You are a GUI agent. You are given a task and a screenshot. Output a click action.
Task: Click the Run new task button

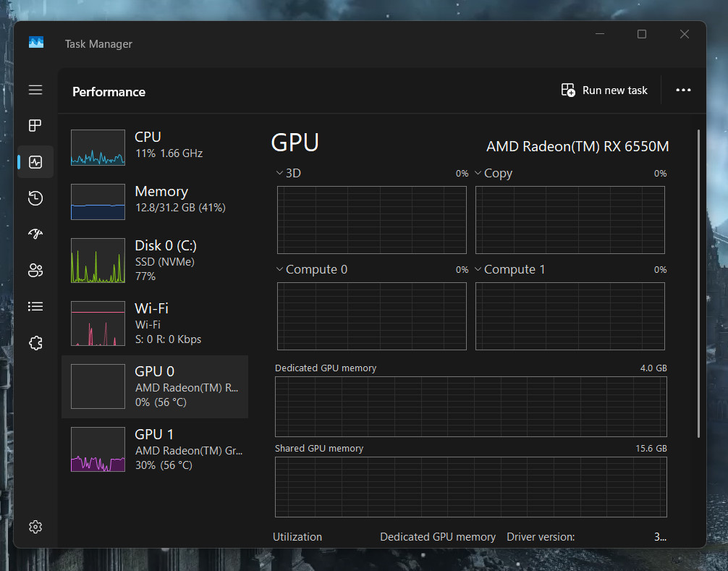[604, 90]
